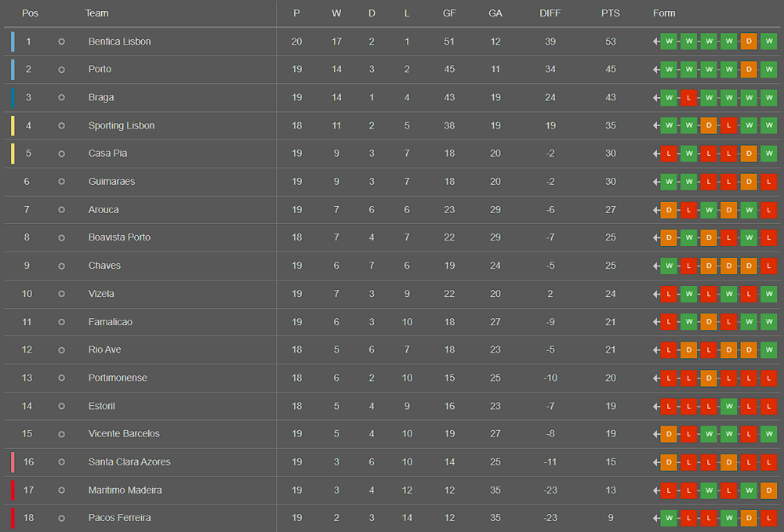Open the Santa Clara Azores team link
Screen dimensions: 784x532
[x=129, y=462]
